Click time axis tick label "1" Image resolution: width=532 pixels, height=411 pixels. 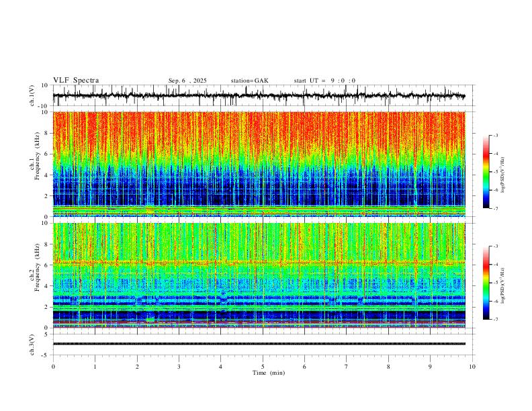[x=95, y=367]
